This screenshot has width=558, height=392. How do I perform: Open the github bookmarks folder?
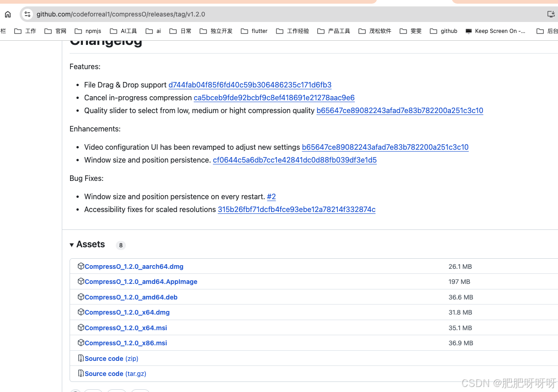[444, 31]
